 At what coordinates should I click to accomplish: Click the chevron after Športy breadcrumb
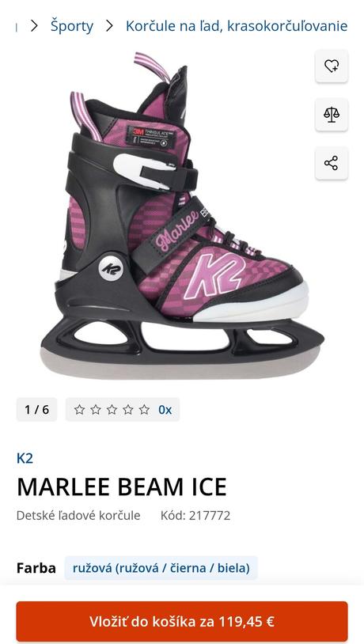point(109,26)
